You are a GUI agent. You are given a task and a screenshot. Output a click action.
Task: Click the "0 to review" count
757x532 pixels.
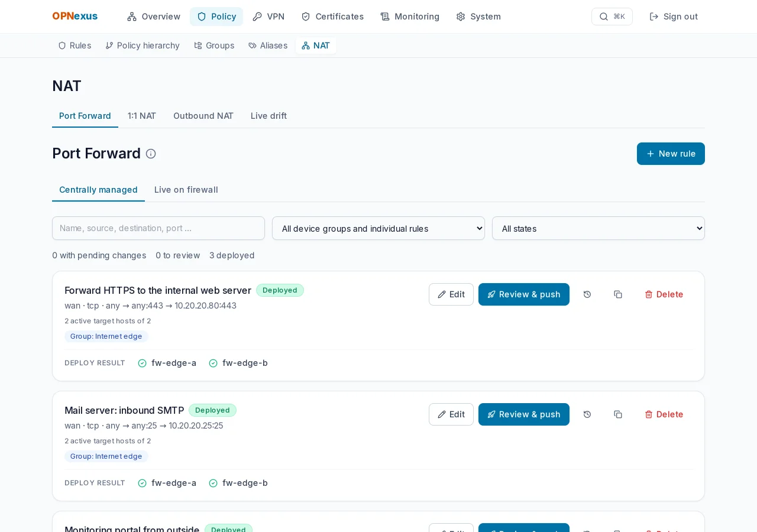click(x=178, y=255)
